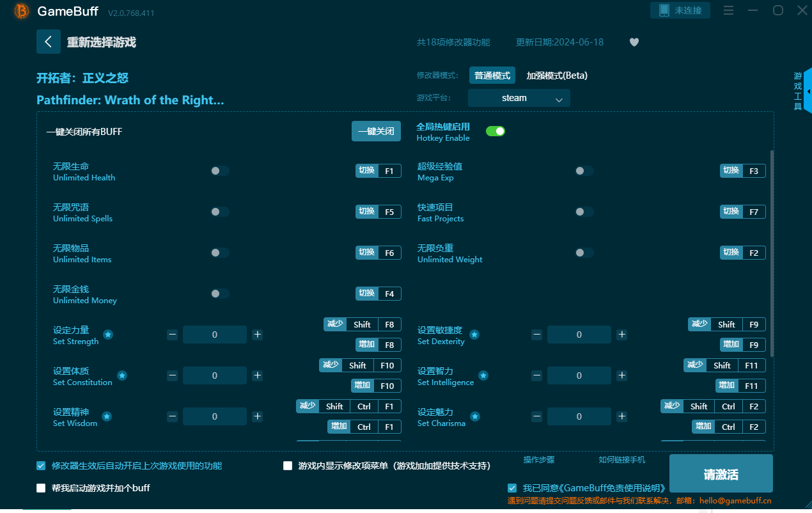Image resolution: width=812 pixels, height=513 pixels.
Task: Select 普通模式 mode tab
Action: [x=492, y=75]
